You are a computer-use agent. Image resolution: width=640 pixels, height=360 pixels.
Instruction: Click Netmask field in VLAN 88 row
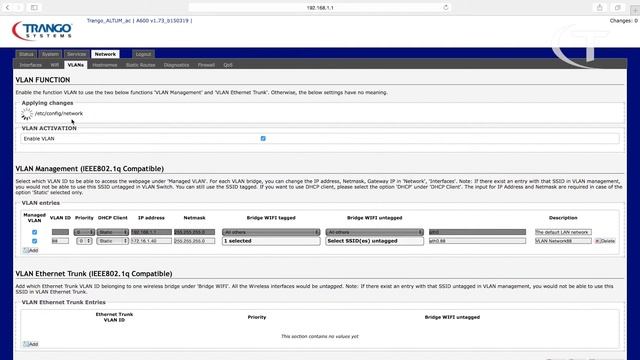(194, 241)
